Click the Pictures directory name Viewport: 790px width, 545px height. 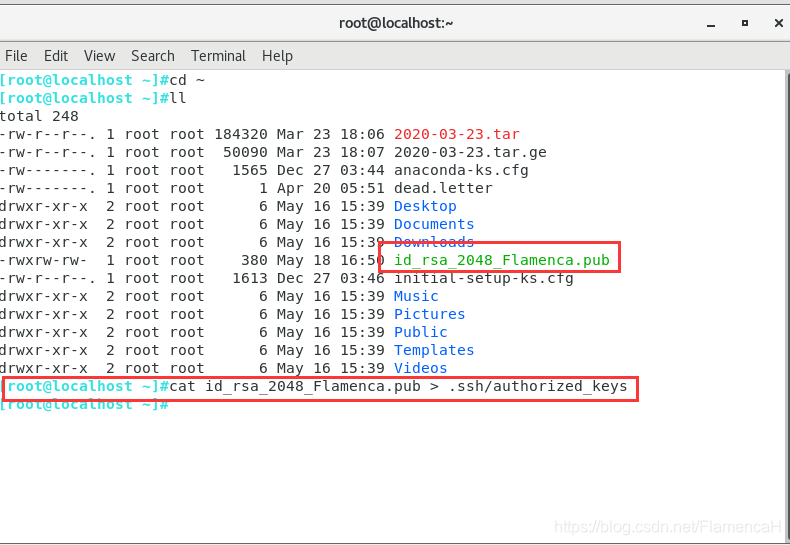(429, 314)
